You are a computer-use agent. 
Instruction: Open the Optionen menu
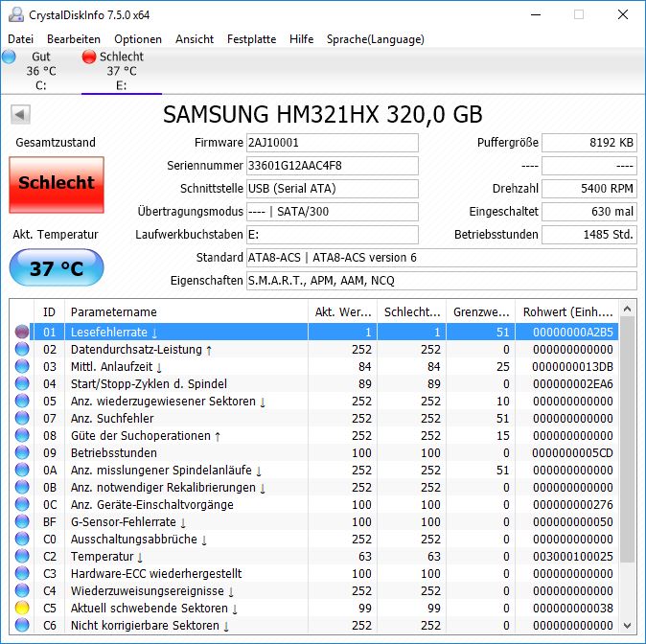pyautogui.click(x=138, y=39)
